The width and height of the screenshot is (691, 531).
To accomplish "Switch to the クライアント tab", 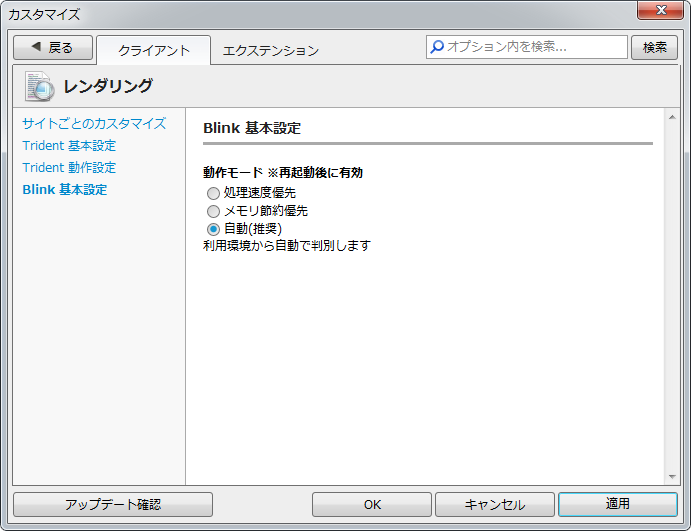I will pos(153,50).
